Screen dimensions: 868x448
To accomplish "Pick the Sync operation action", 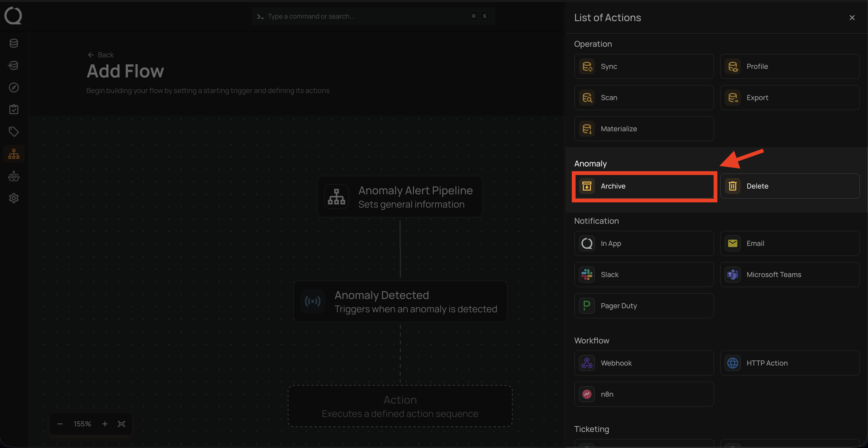I will 644,66.
